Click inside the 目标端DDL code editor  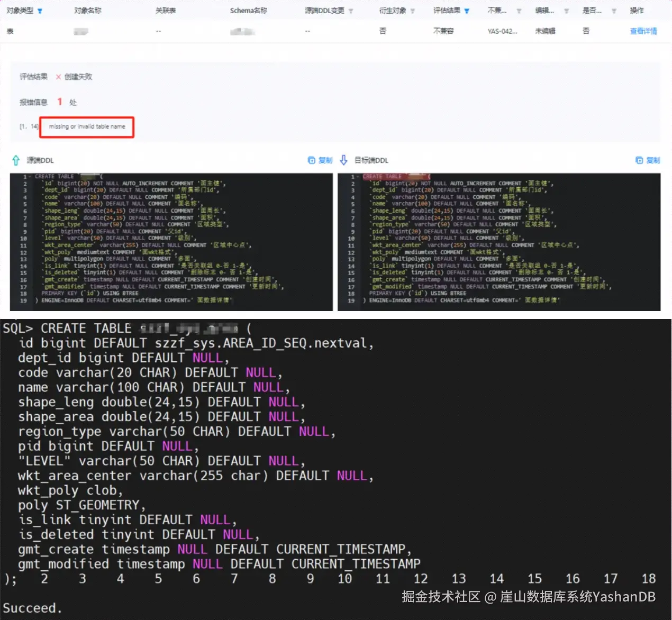(499, 242)
